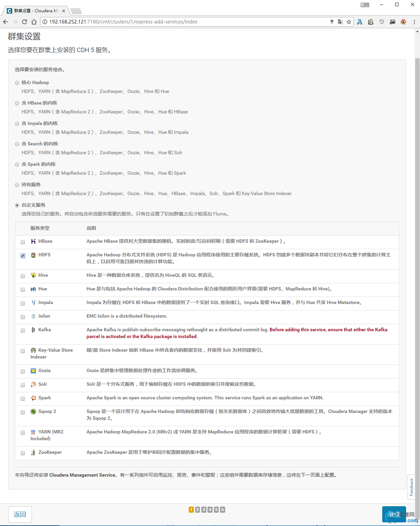Image resolution: width=420 pixels, height=526 pixels.
Task: Check YARN (MR2 Included) checkbox
Action: [23, 433]
